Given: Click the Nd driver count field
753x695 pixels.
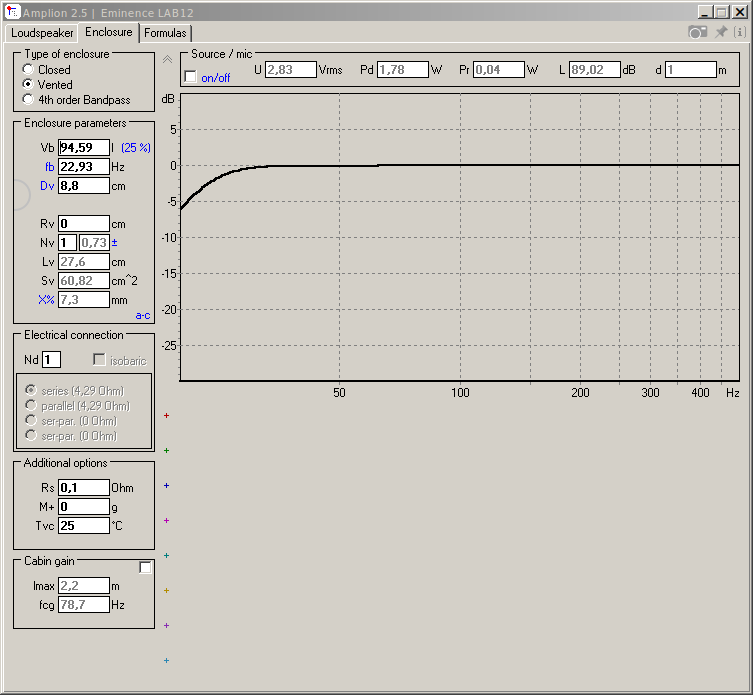Looking at the screenshot, I should [x=51, y=359].
